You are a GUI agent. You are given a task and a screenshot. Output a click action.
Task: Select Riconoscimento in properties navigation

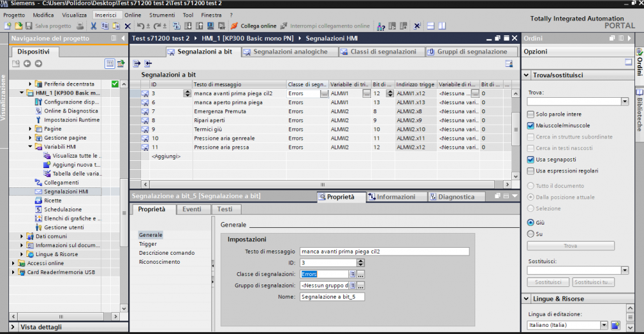pos(159,262)
